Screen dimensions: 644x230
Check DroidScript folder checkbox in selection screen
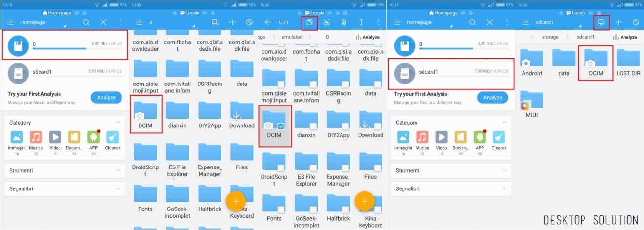coord(281,167)
